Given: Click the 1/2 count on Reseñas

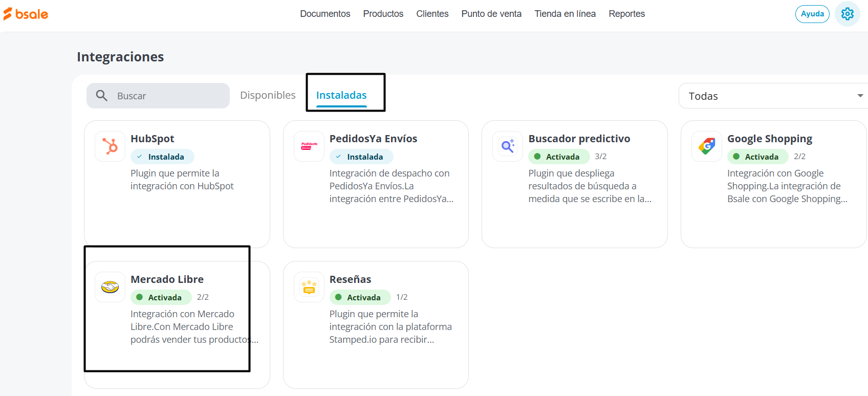Looking at the screenshot, I should pyautogui.click(x=402, y=297).
